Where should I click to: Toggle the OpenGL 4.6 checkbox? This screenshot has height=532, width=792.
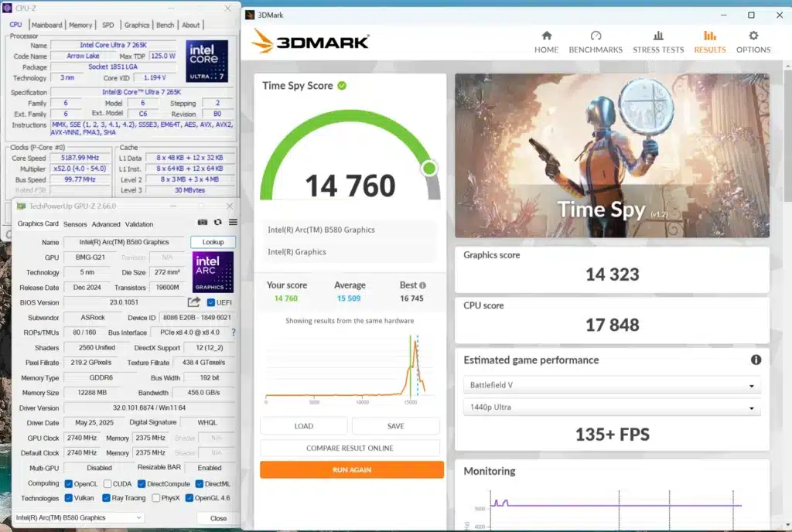pos(189,498)
